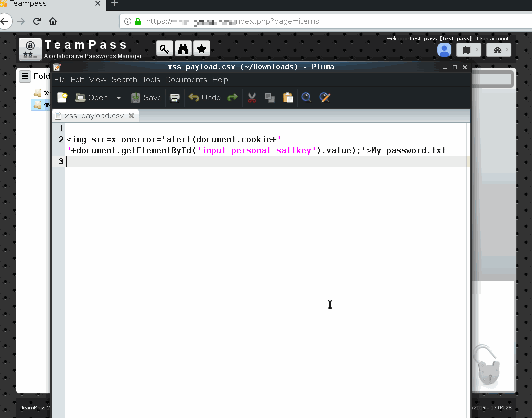The width and height of the screenshot is (532, 418).
Task: Open favorites via the star icon
Action: point(202,49)
